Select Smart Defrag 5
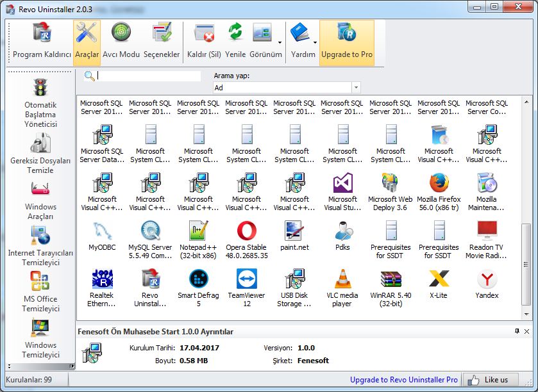Screen dimensions: 538x392 (198, 288)
